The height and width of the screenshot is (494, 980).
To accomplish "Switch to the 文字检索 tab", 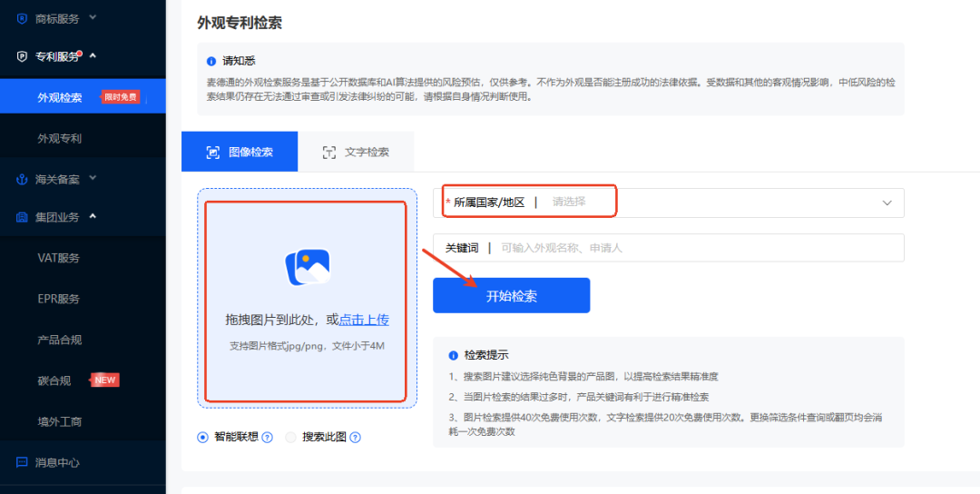I will click(x=356, y=152).
